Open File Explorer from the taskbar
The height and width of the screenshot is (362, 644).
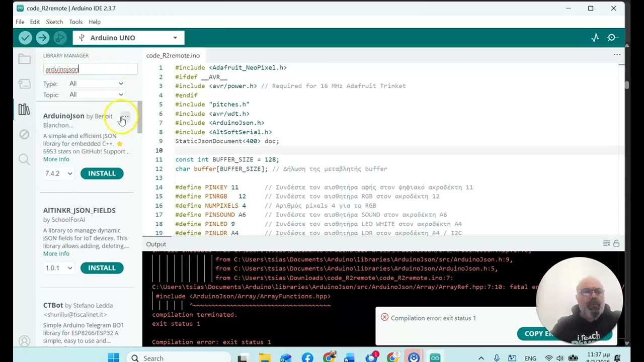(264, 358)
